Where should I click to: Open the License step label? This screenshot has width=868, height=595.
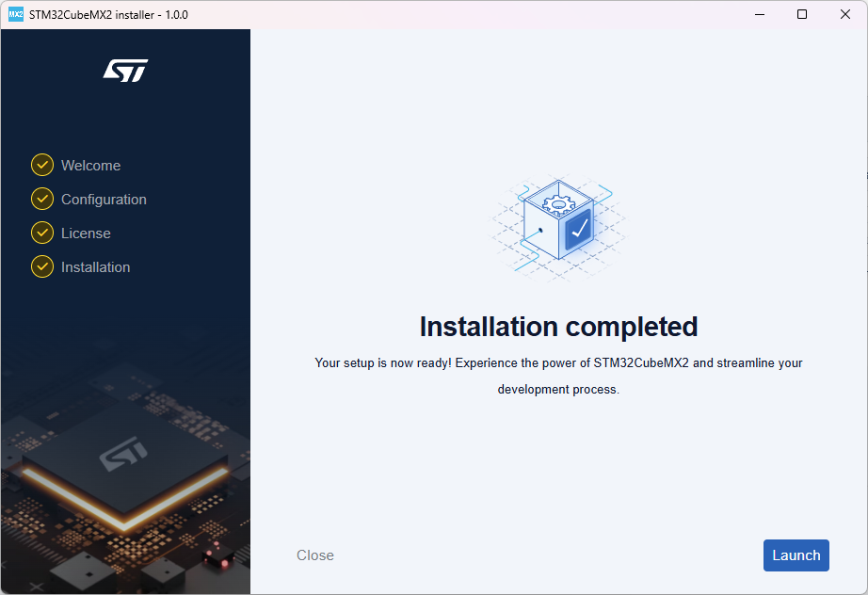click(86, 233)
